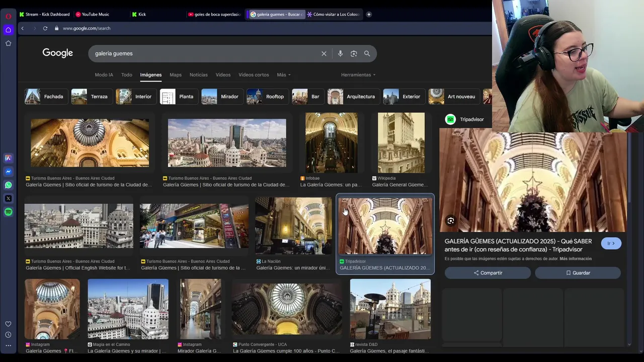Open Messenger in the Opera sidebar

(x=8, y=171)
